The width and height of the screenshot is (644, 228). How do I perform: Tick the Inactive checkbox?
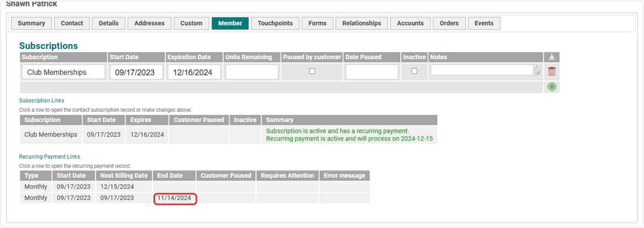tap(414, 71)
